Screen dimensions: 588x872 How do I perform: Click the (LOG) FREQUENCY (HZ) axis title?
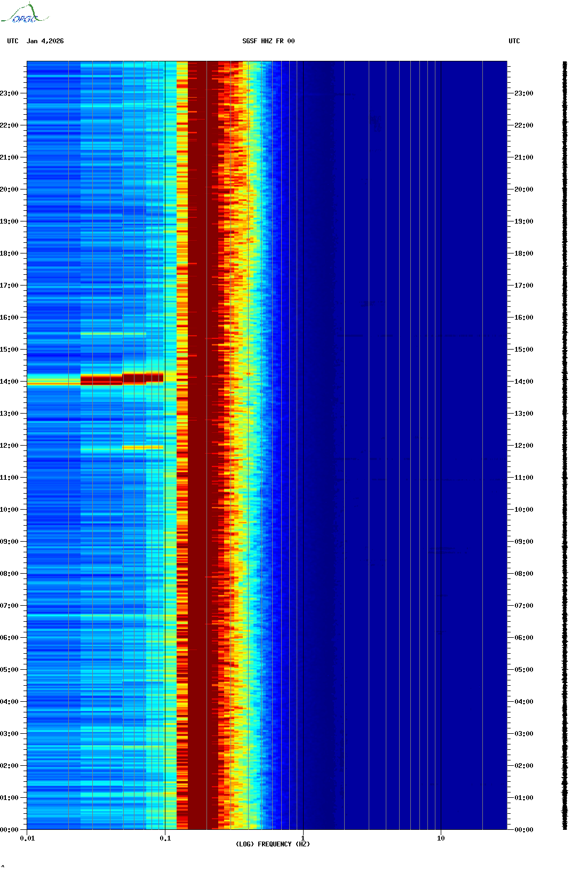(x=273, y=844)
